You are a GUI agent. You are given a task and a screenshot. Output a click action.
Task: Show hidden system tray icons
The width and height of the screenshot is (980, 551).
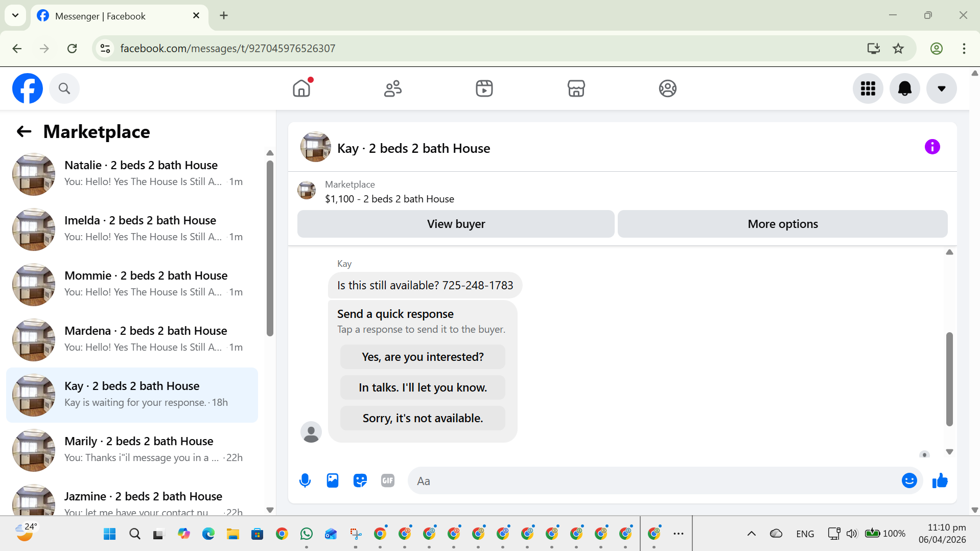pos(751,534)
